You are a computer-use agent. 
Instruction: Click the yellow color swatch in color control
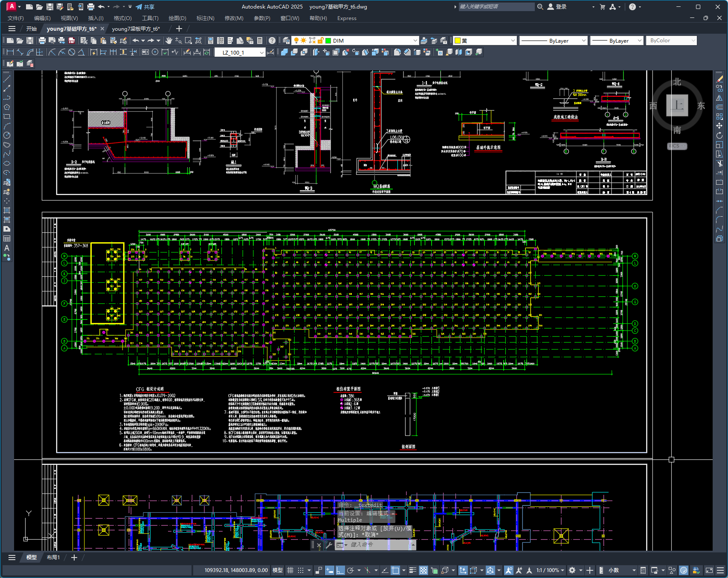pyautogui.click(x=458, y=41)
